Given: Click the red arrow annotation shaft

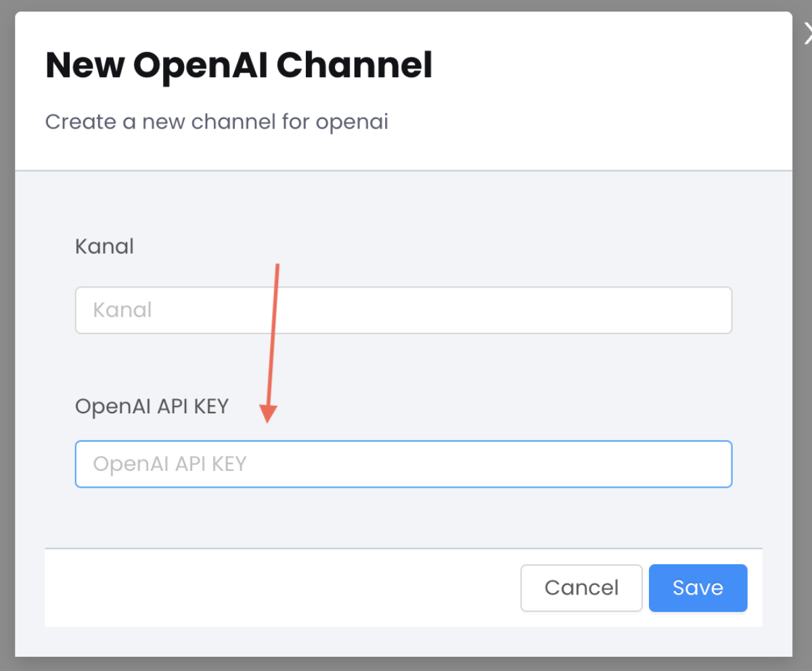Looking at the screenshot, I should (274, 331).
